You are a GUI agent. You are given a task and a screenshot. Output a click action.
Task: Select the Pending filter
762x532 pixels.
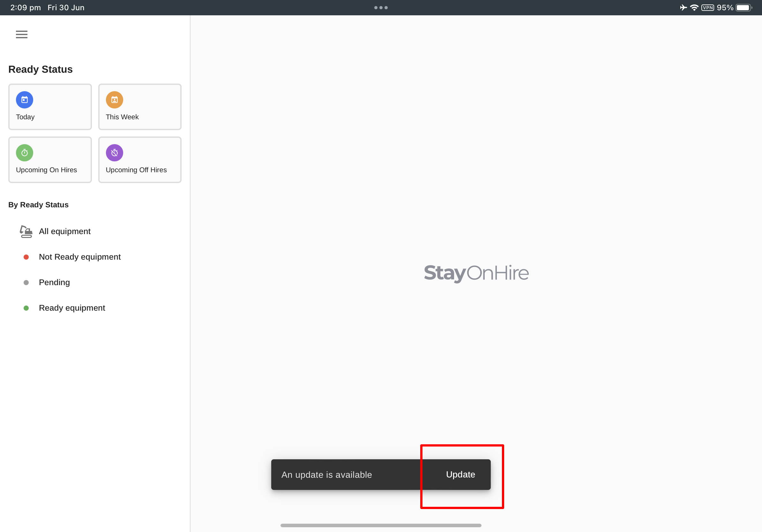point(95,283)
